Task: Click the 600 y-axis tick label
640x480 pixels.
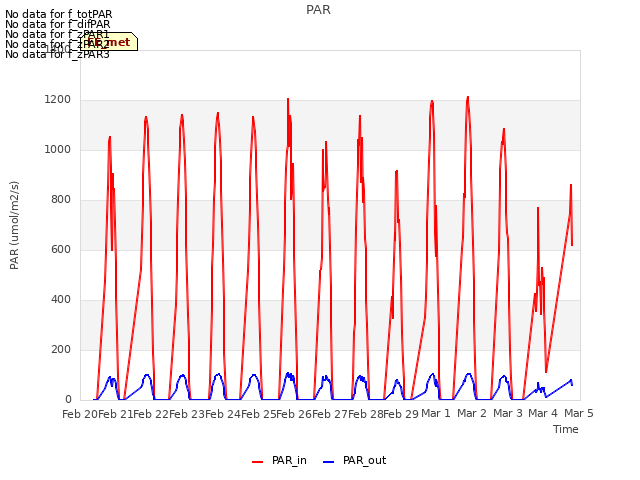Action: [x=61, y=249]
